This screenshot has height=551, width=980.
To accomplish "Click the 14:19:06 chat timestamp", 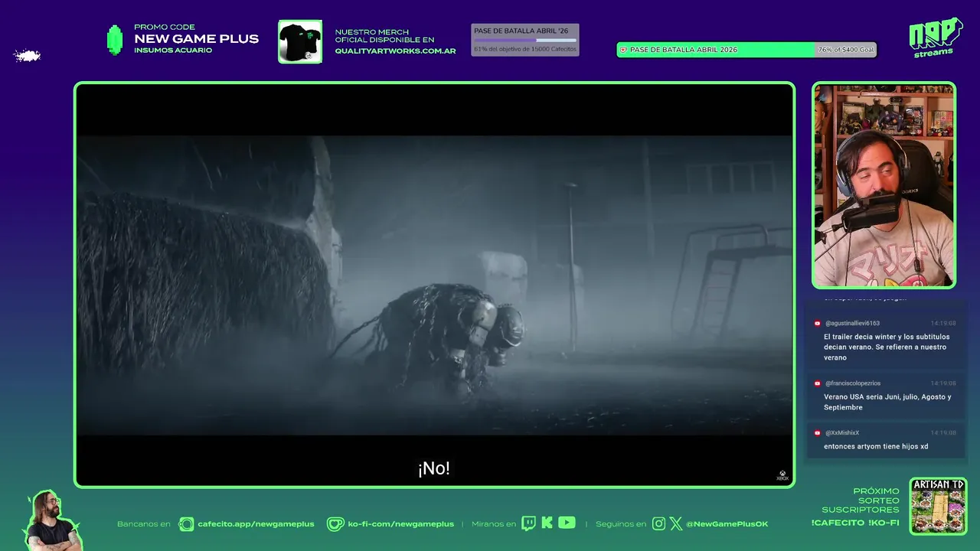I will 943,383.
